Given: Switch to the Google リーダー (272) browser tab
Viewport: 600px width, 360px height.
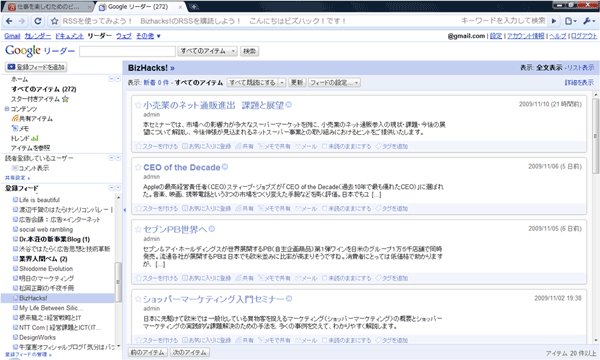Looking at the screenshot, I should 139,7.
